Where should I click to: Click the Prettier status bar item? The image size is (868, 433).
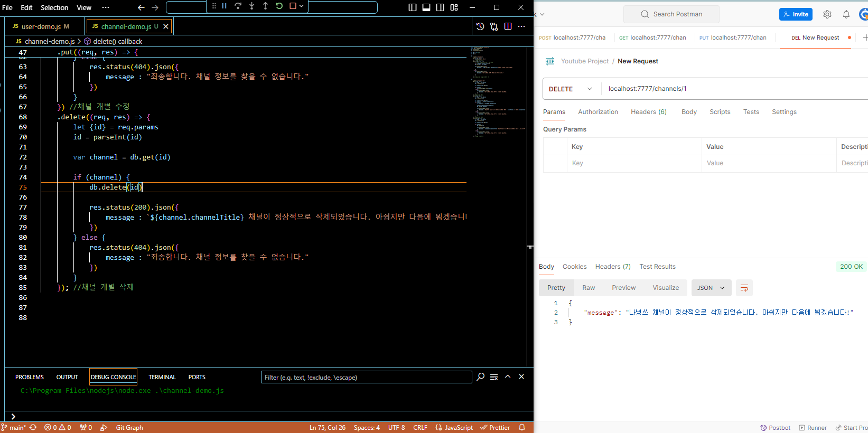click(495, 428)
